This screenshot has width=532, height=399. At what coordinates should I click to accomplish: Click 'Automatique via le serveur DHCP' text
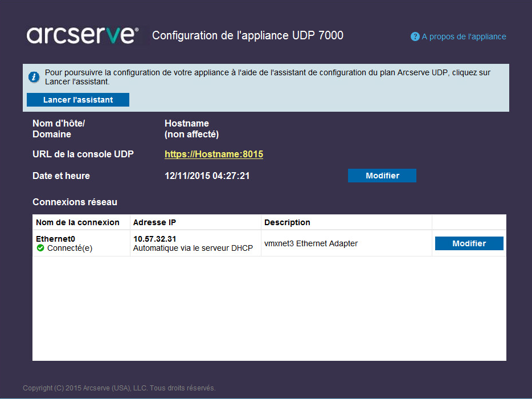pos(193,248)
